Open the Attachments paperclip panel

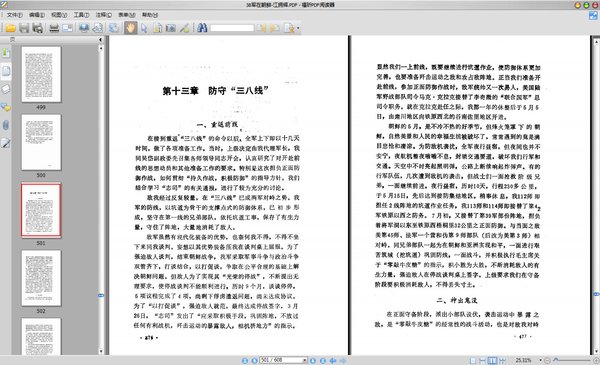pyautogui.click(x=6, y=125)
